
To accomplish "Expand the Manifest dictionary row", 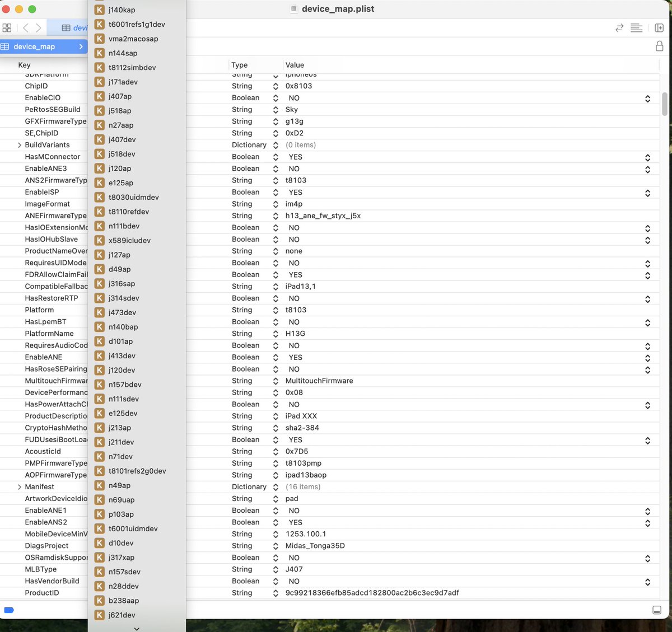I will pos(20,487).
